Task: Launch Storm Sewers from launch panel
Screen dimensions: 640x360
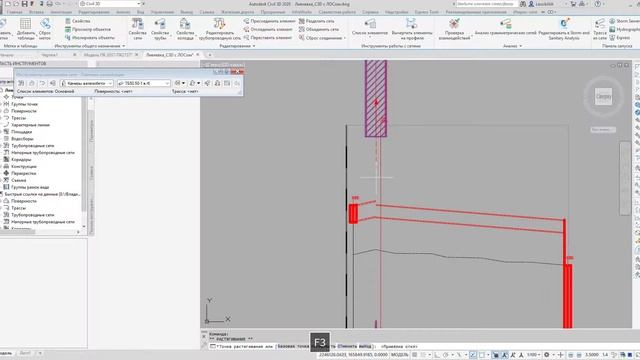Action: pyautogui.click(x=624, y=21)
